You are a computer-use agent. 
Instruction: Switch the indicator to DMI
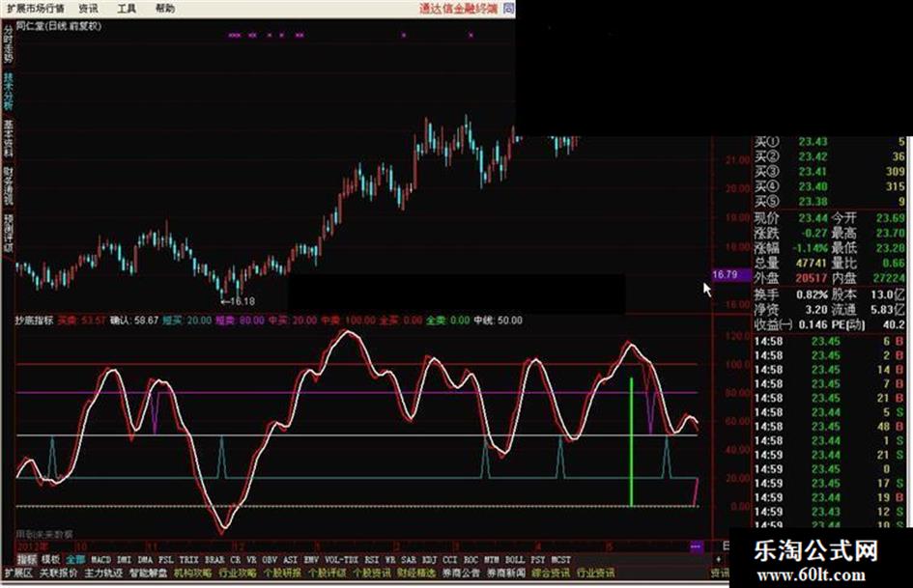124,559
